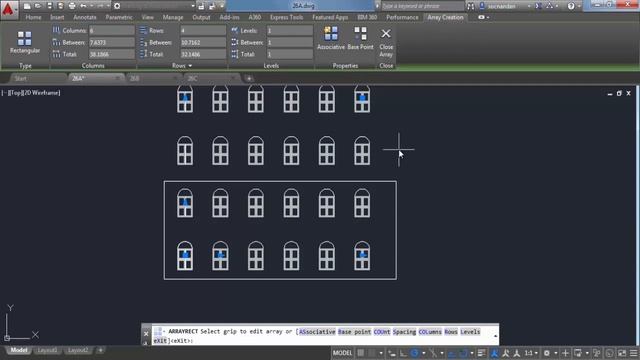Open the Home ribbon tab

pyautogui.click(x=33, y=17)
